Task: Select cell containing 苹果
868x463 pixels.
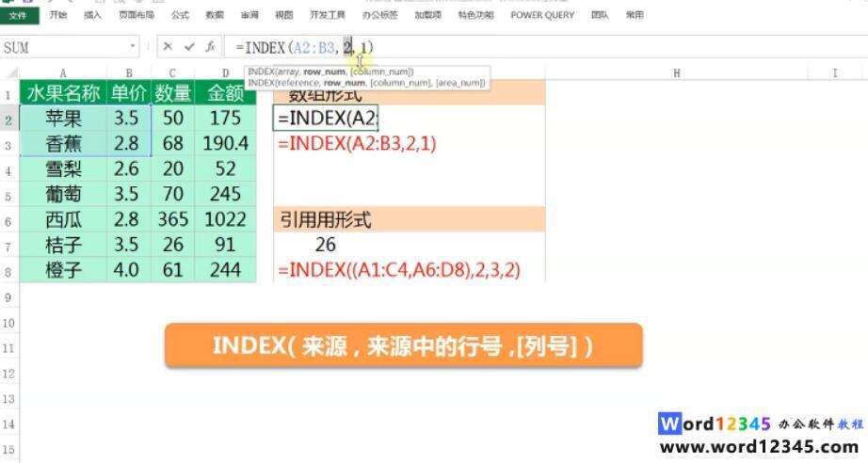Action: 63,118
